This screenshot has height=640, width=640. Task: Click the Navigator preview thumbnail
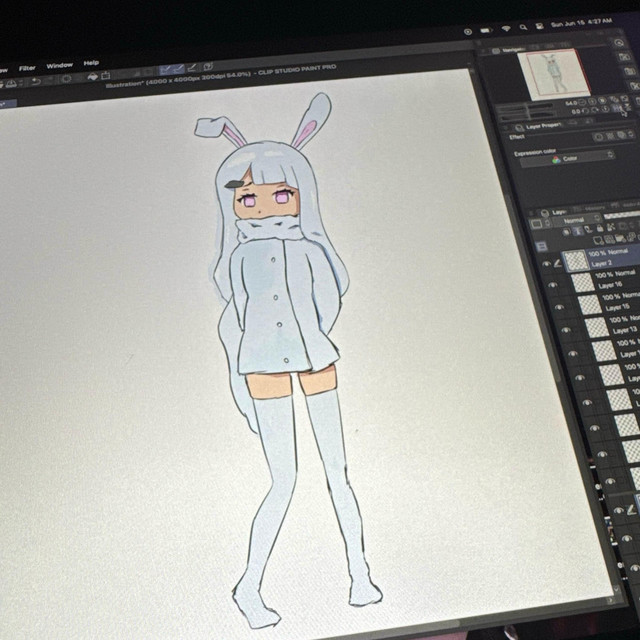click(553, 75)
